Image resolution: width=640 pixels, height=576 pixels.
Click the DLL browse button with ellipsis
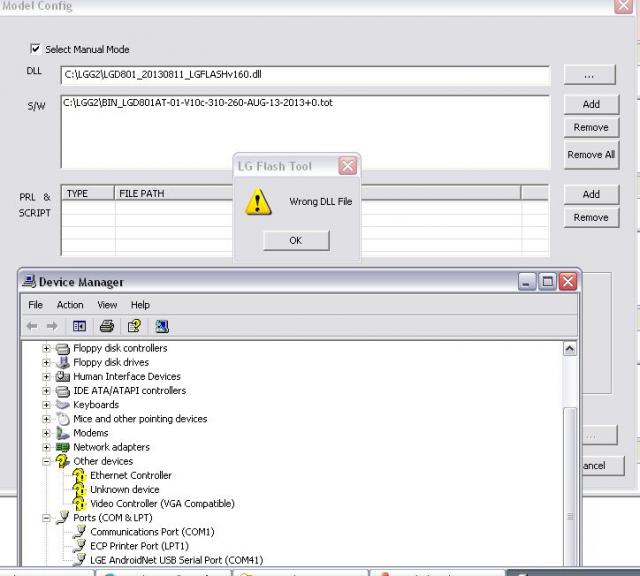pos(591,75)
